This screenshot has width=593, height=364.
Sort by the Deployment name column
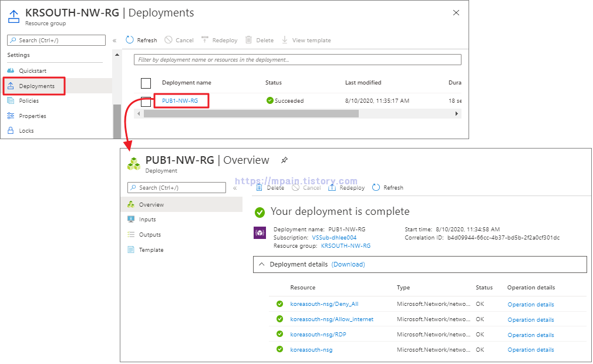[x=187, y=82]
